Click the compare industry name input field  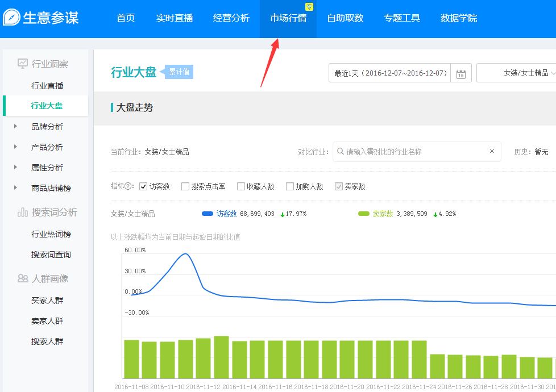pyautogui.click(x=415, y=152)
